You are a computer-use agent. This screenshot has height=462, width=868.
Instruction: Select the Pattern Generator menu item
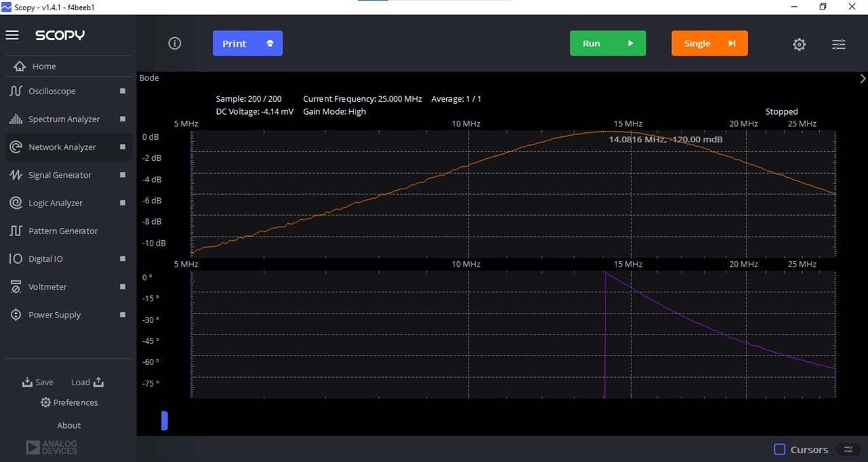point(63,231)
